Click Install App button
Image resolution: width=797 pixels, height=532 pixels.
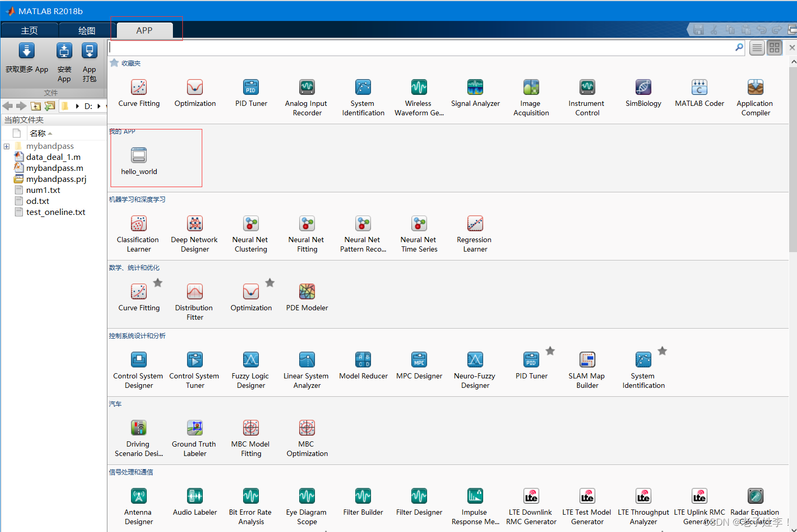tap(64, 63)
